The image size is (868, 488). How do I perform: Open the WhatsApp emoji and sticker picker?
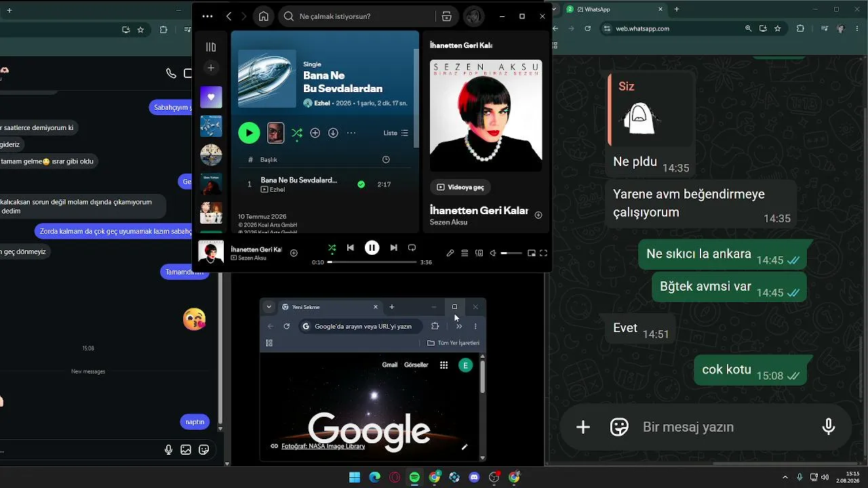[619, 427]
